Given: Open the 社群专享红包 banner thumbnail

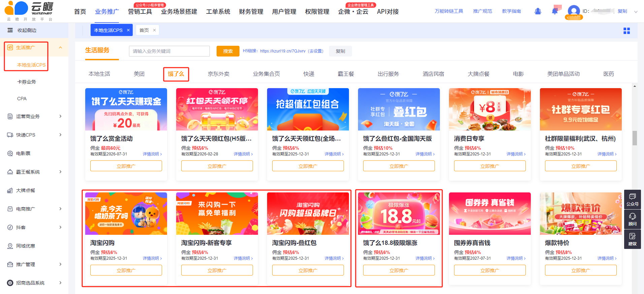Looking at the screenshot, I should (x=581, y=109).
